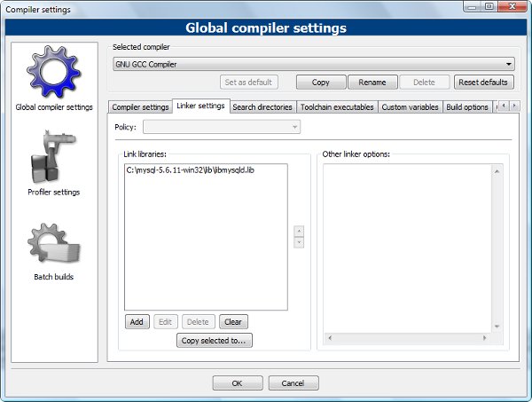Move selected library down with arrow
The image size is (532, 402).
point(299,242)
